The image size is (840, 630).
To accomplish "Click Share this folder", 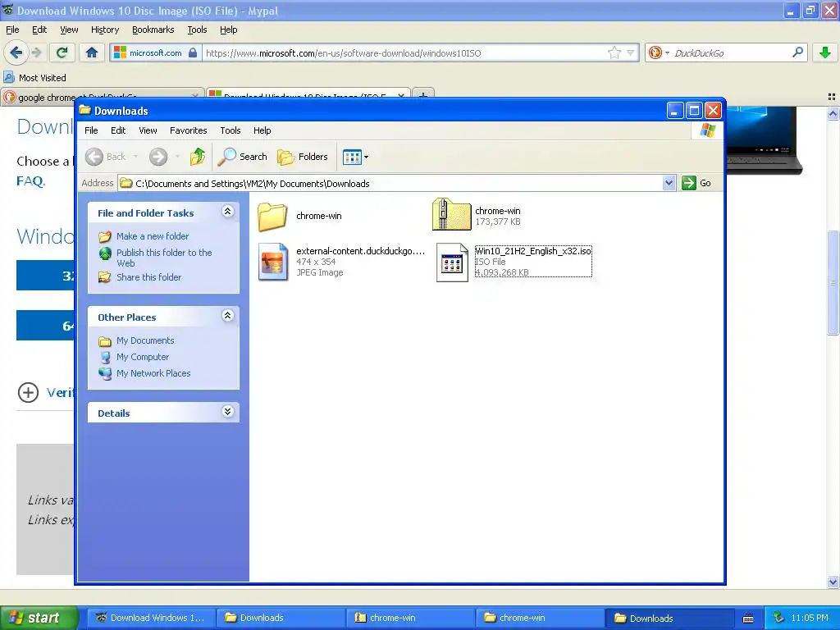I will 149,277.
